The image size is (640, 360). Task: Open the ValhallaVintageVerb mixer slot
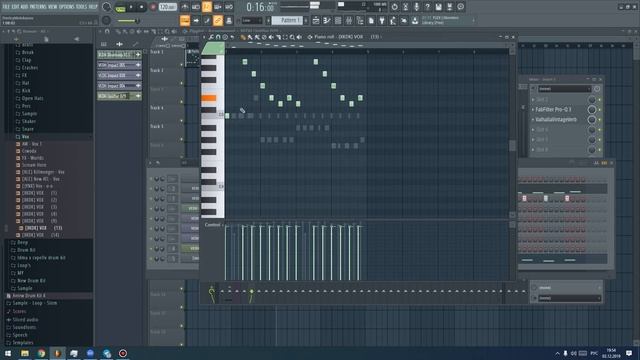556,120
